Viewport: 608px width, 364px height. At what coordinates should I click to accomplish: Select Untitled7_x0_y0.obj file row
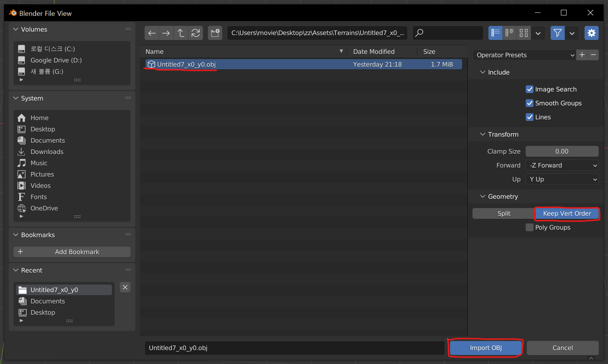pos(303,64)
